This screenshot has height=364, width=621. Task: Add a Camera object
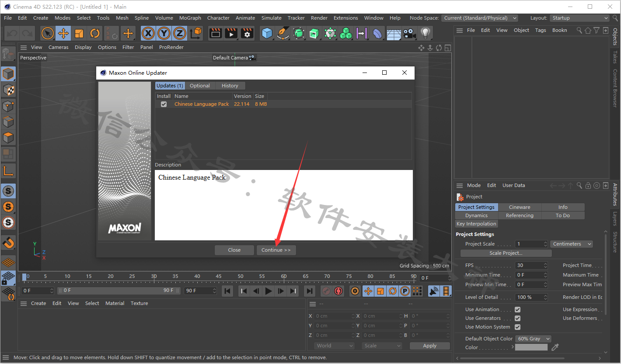pyautogui.click(x=409, y=33)
